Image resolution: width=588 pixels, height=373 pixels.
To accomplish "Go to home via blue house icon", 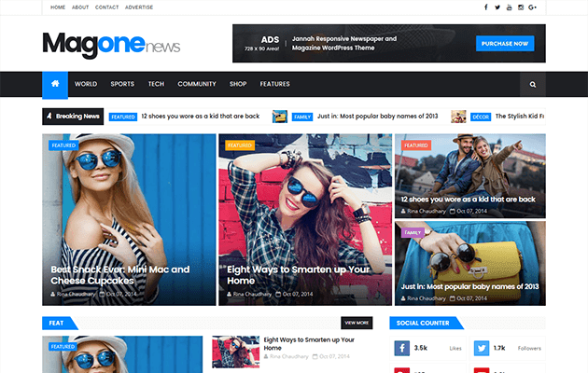I will (55, 84).
